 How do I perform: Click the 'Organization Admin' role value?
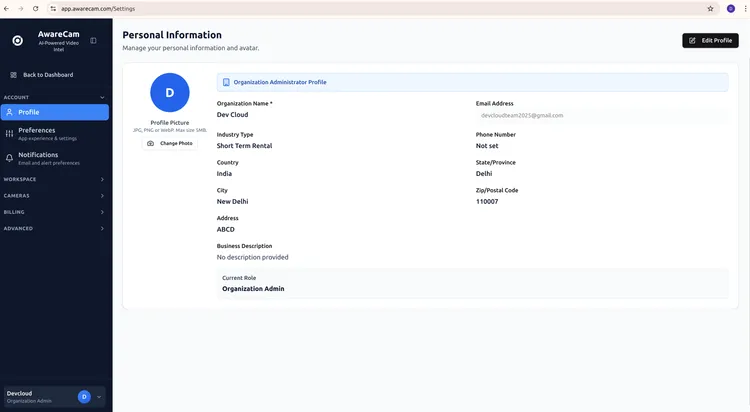(253, 289)
